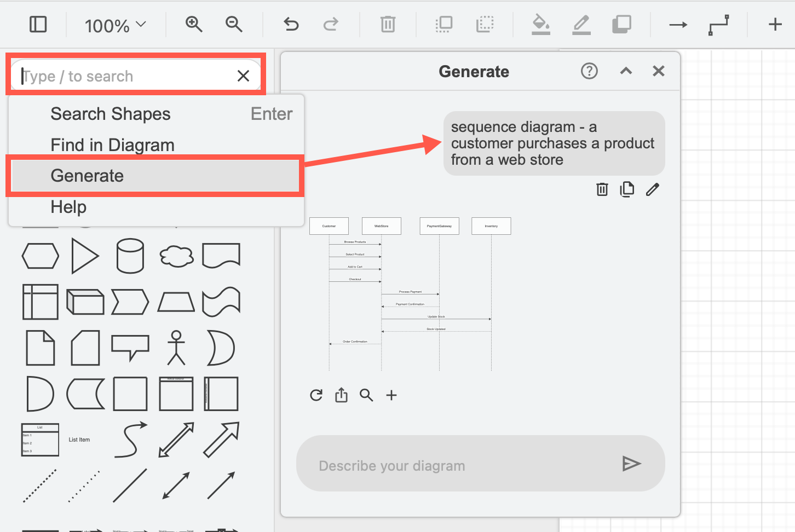Regenerate the diagram preview

click(x=316, y=395)
